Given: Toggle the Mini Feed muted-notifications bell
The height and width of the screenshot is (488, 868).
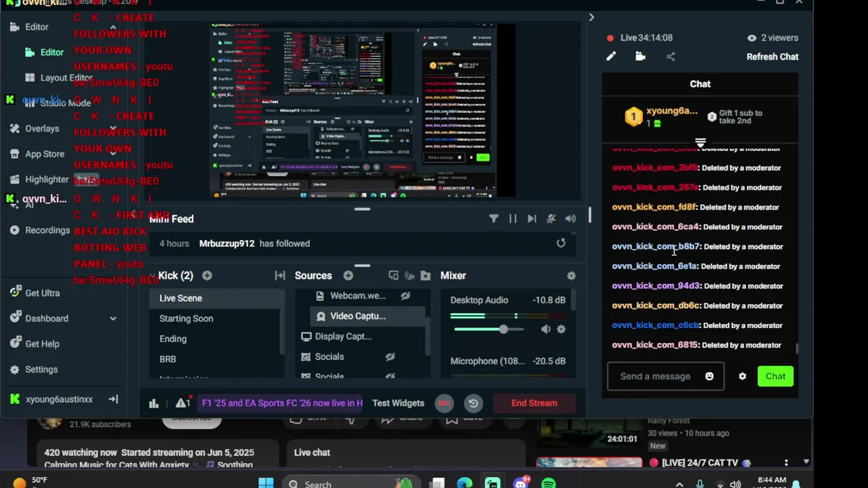Looking at the screenshot, I should pyautogui.click(x=551, y=219).
